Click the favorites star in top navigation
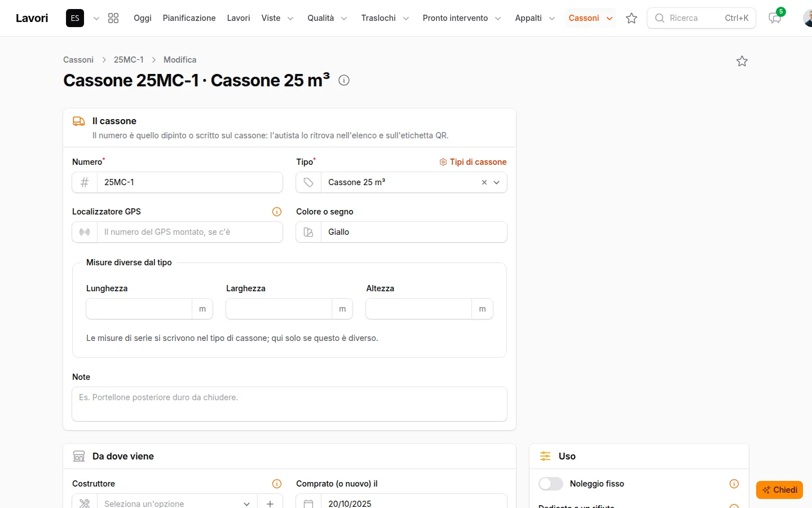The height and width of the screenshot is (508, 812). (x=632, y=18)
